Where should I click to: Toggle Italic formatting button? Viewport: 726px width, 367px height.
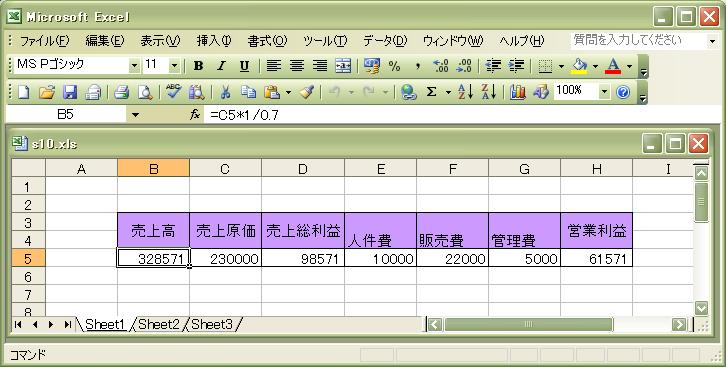coord(221,66)
